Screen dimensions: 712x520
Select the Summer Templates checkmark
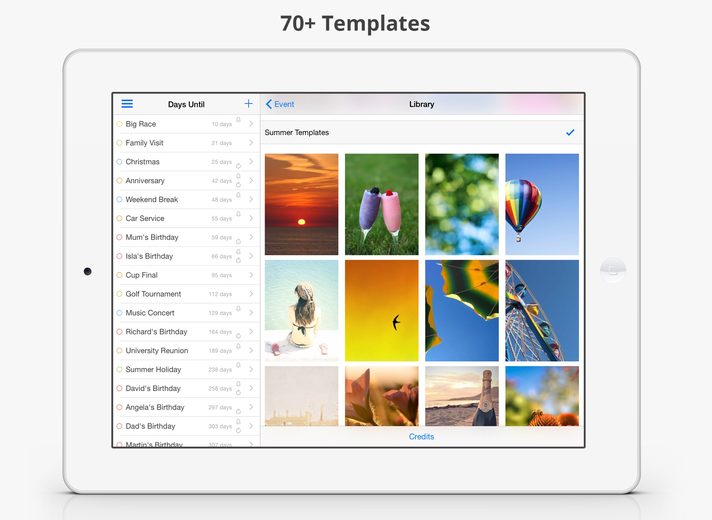tap(570, 132)
